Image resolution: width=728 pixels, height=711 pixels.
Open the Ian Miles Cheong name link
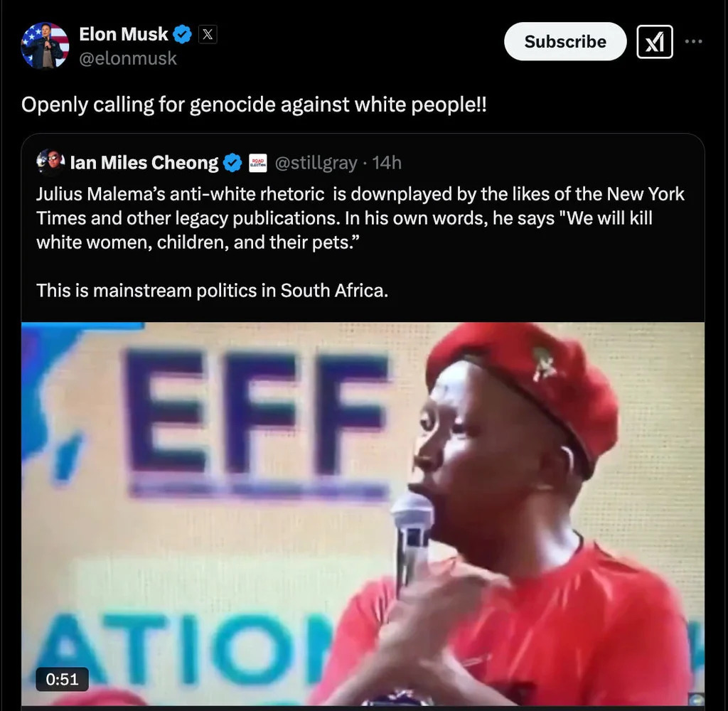pyautogui.click(x=144, y=164)
